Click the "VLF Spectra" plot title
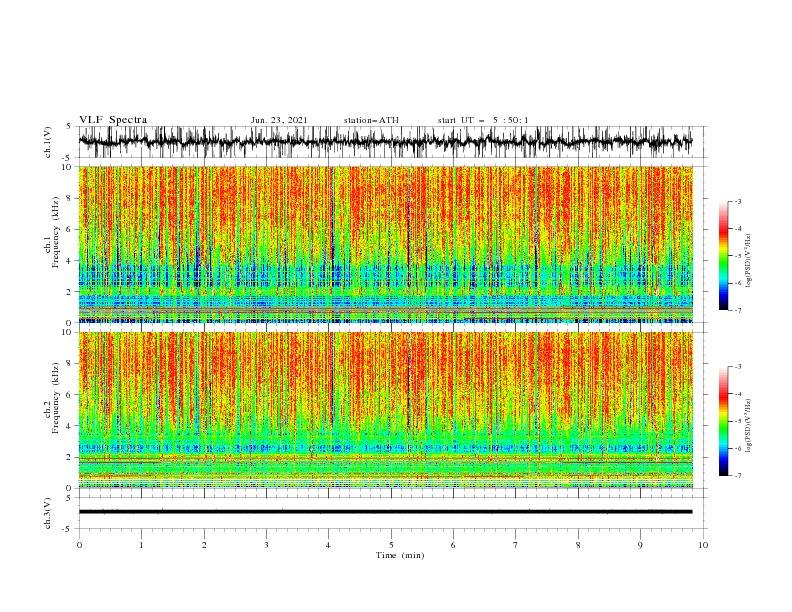792x612 pixels. [113, 120]
